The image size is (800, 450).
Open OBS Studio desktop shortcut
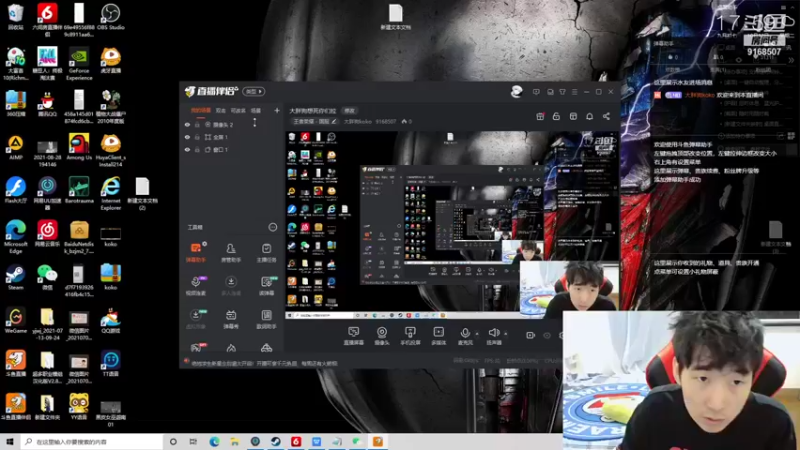110,17
